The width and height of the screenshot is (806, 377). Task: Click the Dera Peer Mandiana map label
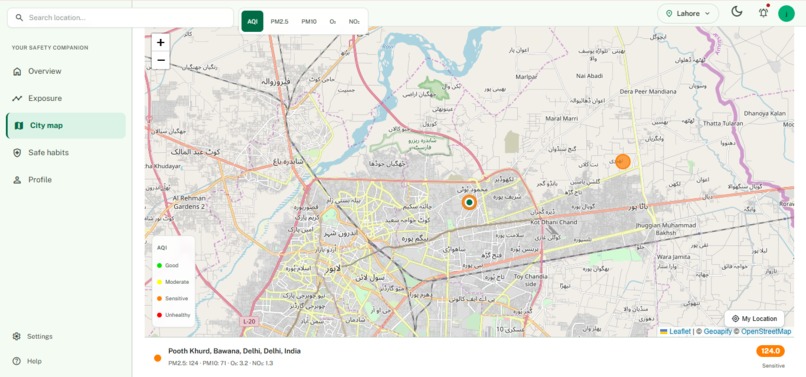[x=648, y=92]
